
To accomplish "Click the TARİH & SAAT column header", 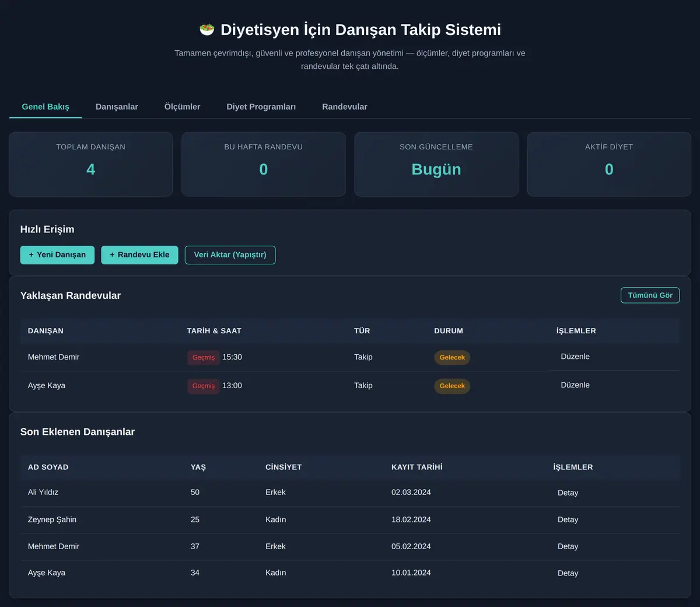I will (x=214, y=331).
